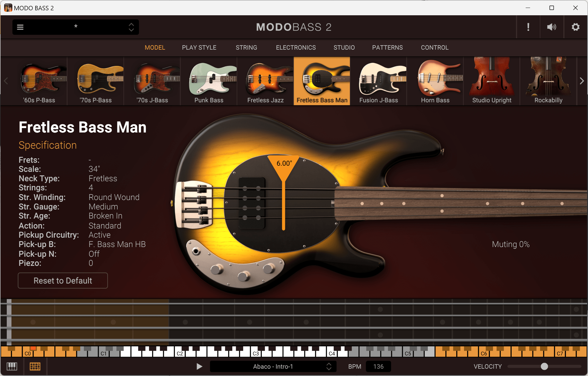The width and height of the screenshot is (588, 376).
Task: Click the BPM value field 136
Action: (x=378, y=366)
